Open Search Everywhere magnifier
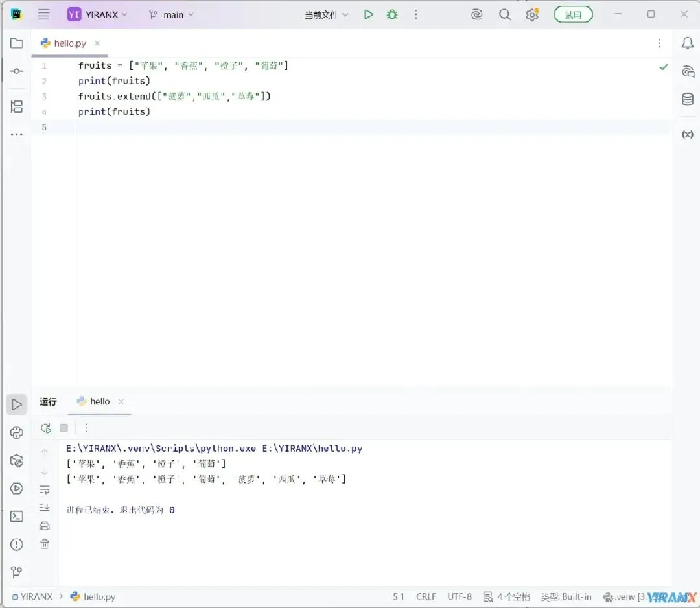 [504, 15]
